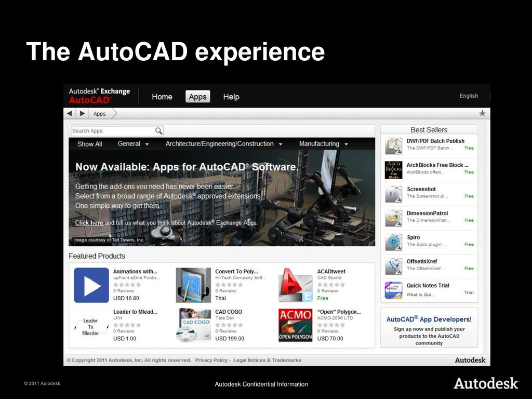This screenshot has height=399, width=532.
Task: Rate Animations product star rating
Action: point(127,285)
